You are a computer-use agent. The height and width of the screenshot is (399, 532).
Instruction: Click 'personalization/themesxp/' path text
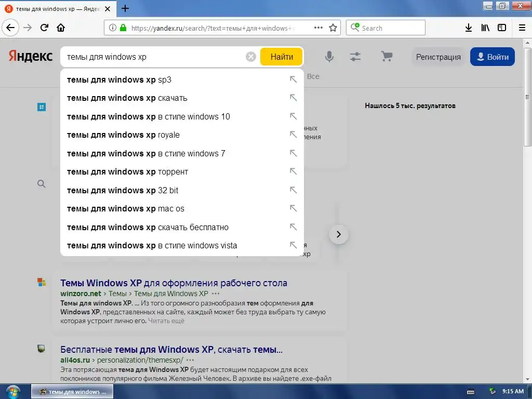[x=140, y=360]
